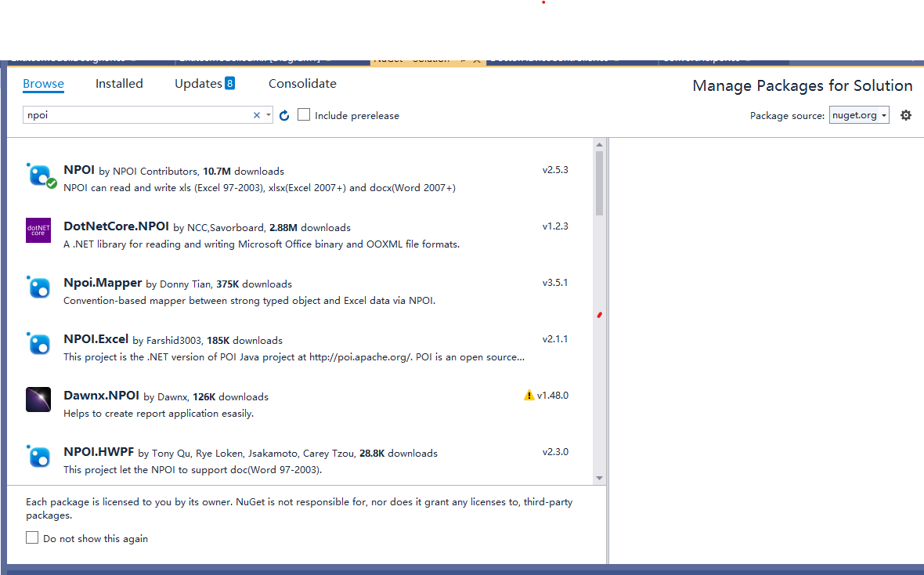Open the Consolidate tab
This screenshot has height=575, width=924.
point(302,84)
